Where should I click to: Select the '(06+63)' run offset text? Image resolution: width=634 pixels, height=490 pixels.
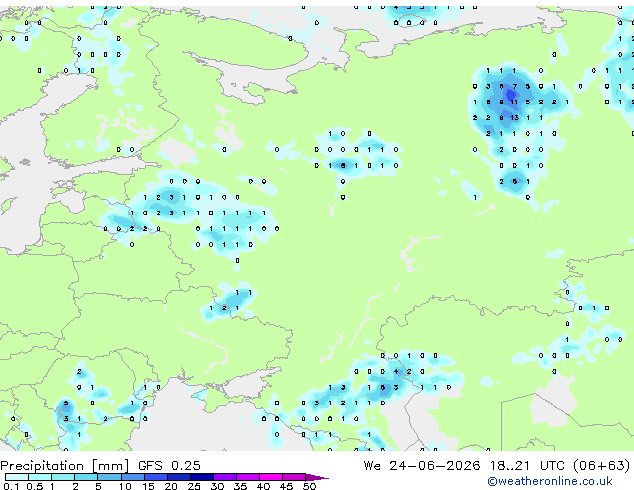point(601,466)
